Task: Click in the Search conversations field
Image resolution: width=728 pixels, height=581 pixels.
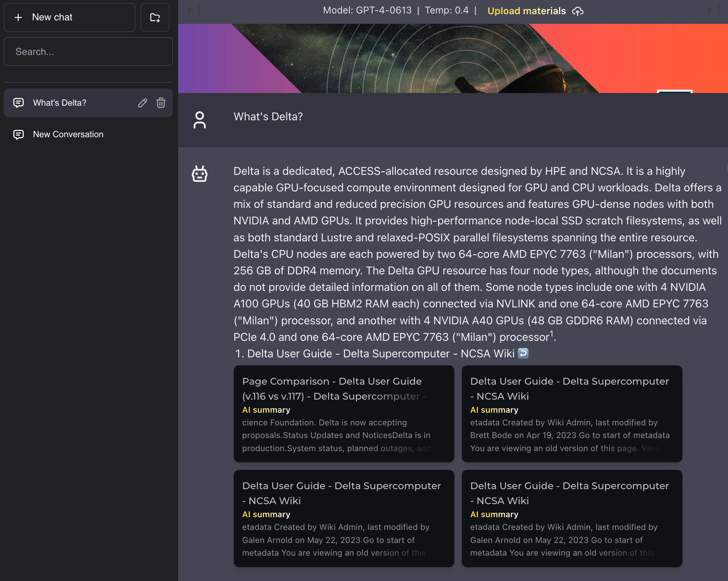Action: click(x=88, y=51)
